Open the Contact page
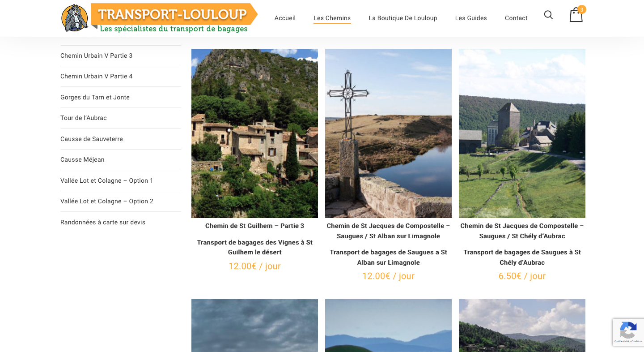Screen dimensions: 644x352 pyautogui.click(x=516, y=18)
